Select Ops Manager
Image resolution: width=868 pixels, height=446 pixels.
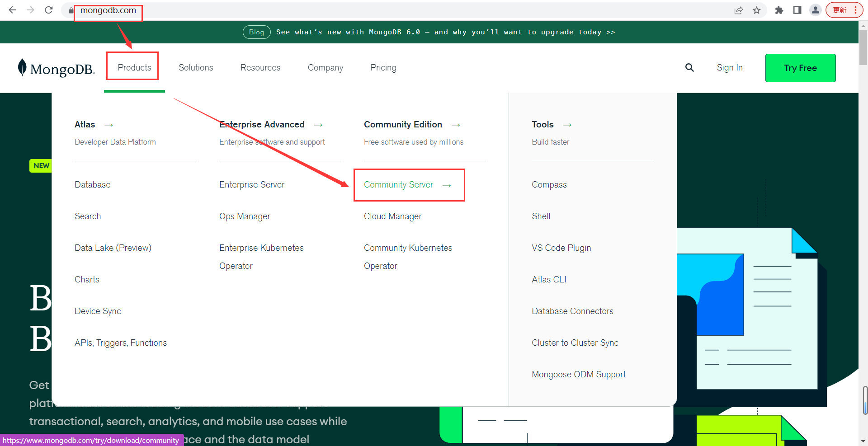(x=245, y=216)
